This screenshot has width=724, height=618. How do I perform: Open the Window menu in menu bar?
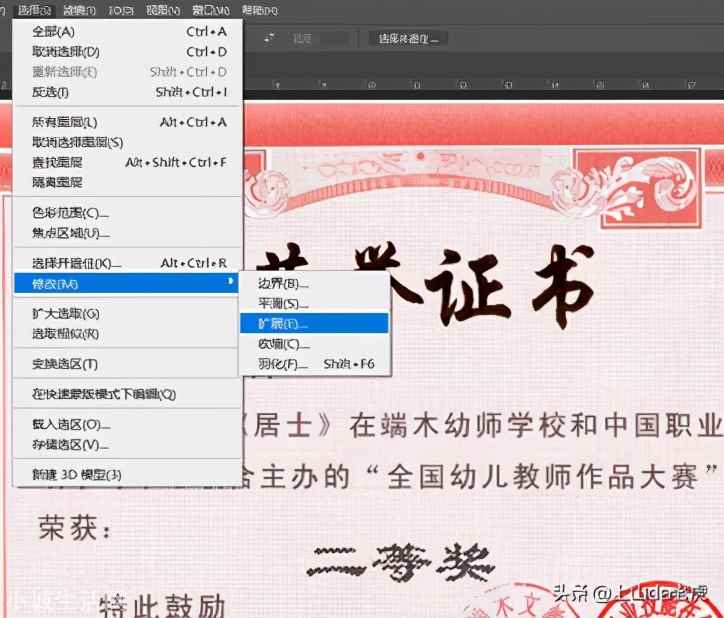click(x=211, y=10)
